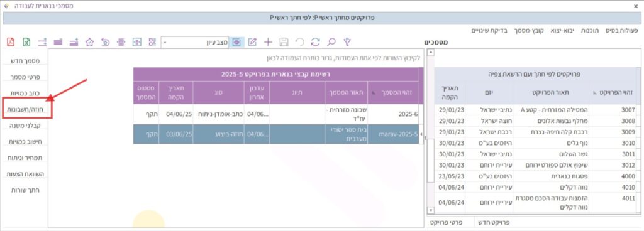Click the undo arrow icon
This screenshot has height=231, width=644.
point(299,42)
